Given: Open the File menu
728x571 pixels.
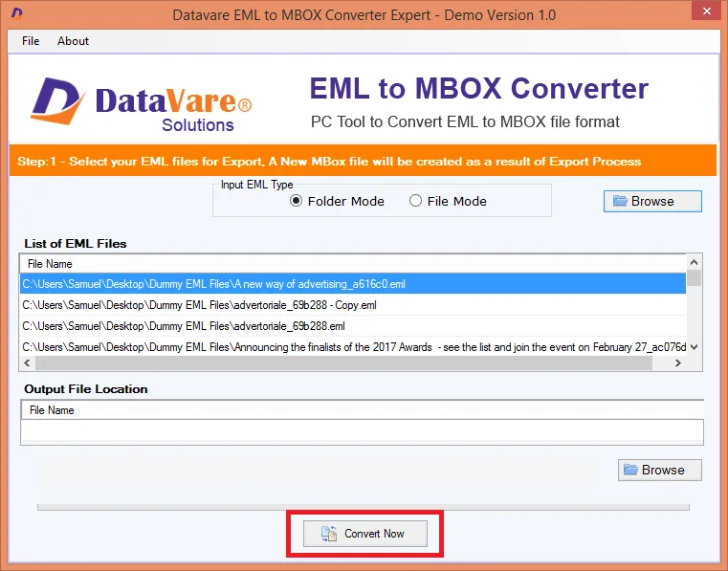Looking at the screenshot, I should point(31,41).
